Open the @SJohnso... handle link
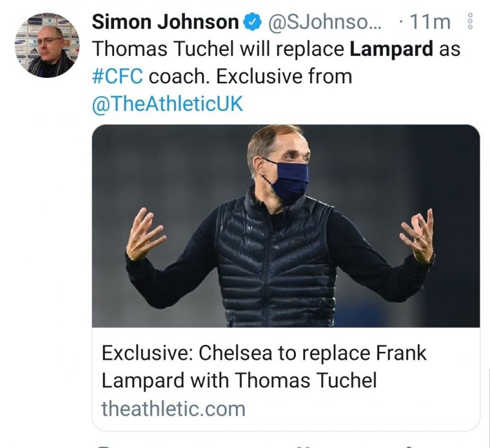This screenshot has height=448, width=490. pyautogui.click(x=325, y=23)
